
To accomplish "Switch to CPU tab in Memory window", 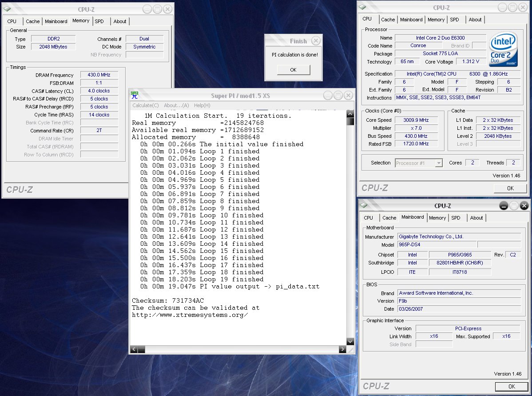I will click(12, 21).
